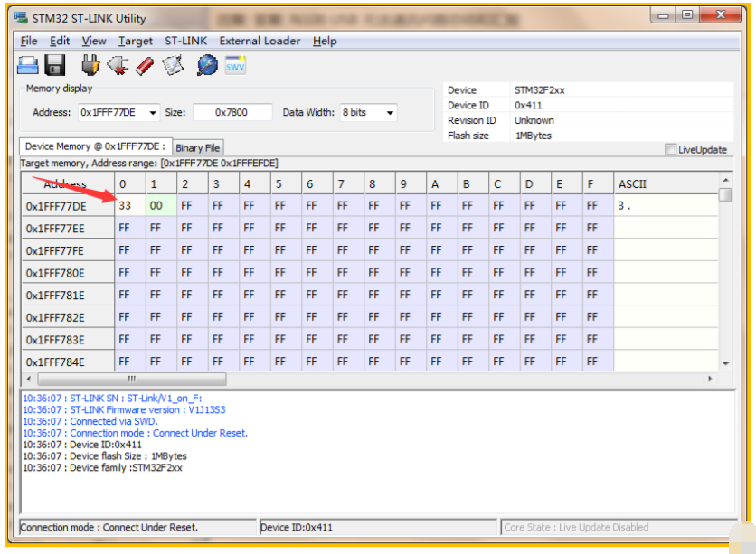Screen dimensions: 756x554
Task: Click the Size input field 0x7800
Action: click(232, 113)
